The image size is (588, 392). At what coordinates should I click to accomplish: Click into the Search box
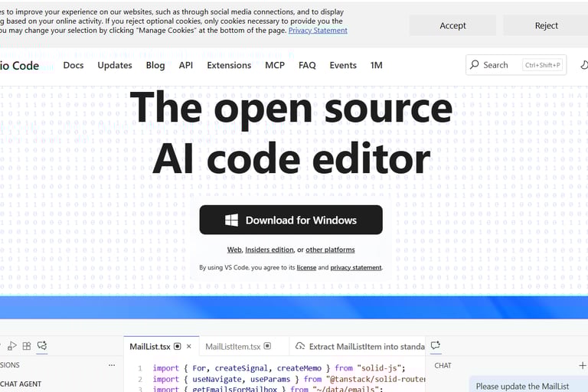(x=516, y=65)
